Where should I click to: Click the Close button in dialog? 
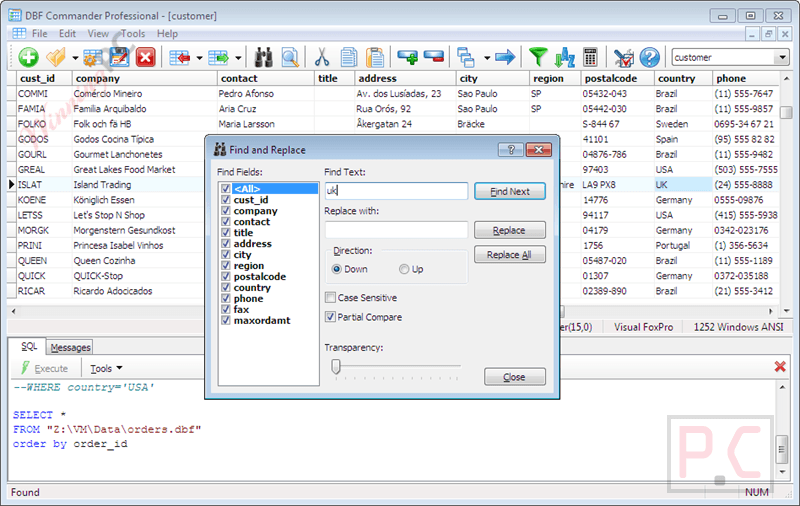pos(515,377)
